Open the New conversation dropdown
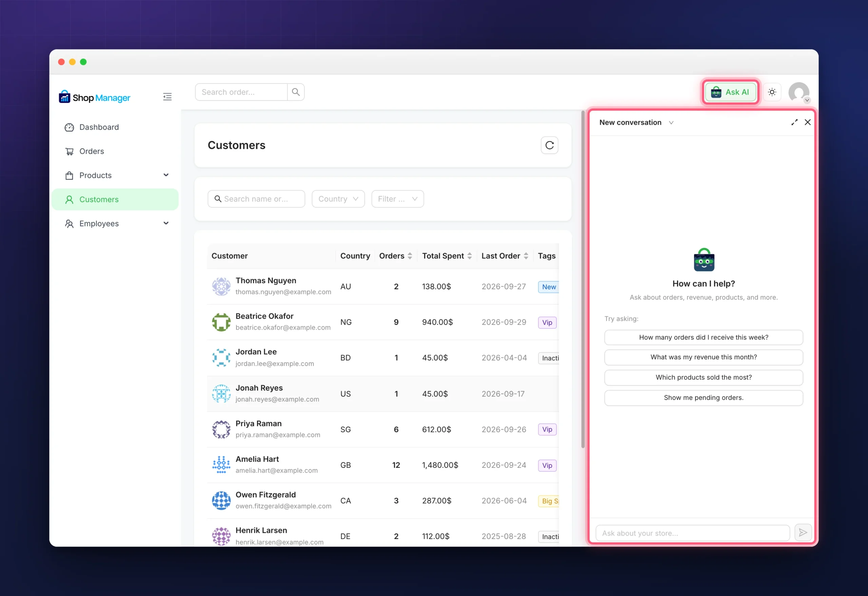Screen dimensions: 868x596 (636, 122)
